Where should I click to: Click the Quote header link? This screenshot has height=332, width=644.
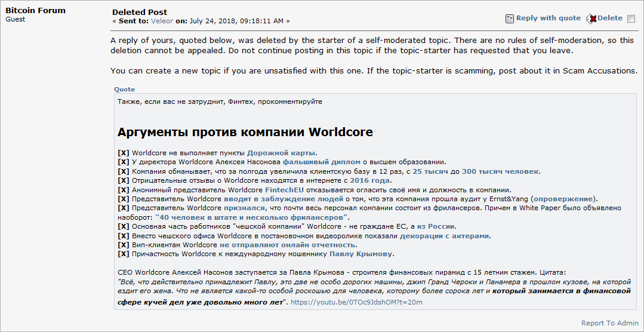pos(125,89)
